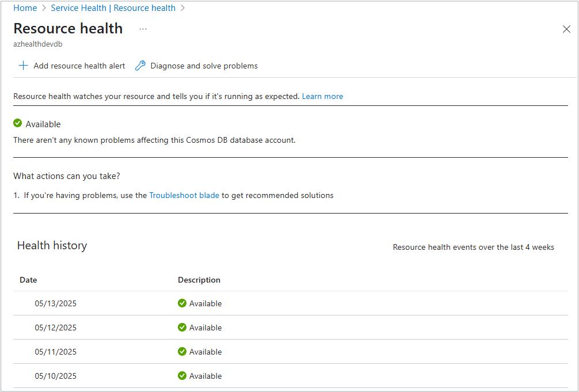Close the Resource health blade
This screenshot has width=579, height=392.
pos(566,29)
